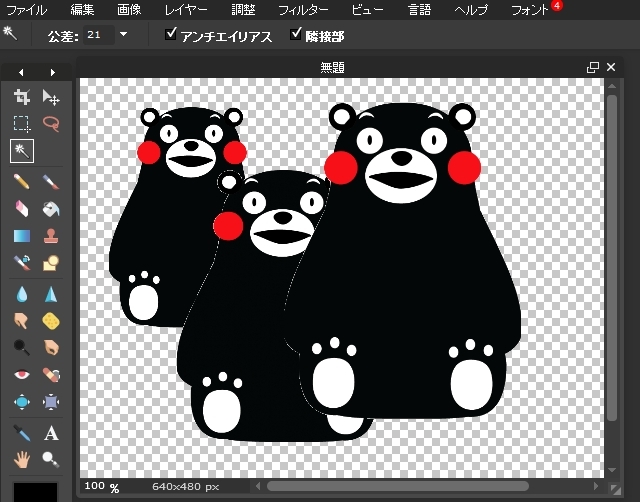Toggle the 隣接部 checkbox
The height and width of the screenshot is (502, 640).
click(x=296, y=34)
